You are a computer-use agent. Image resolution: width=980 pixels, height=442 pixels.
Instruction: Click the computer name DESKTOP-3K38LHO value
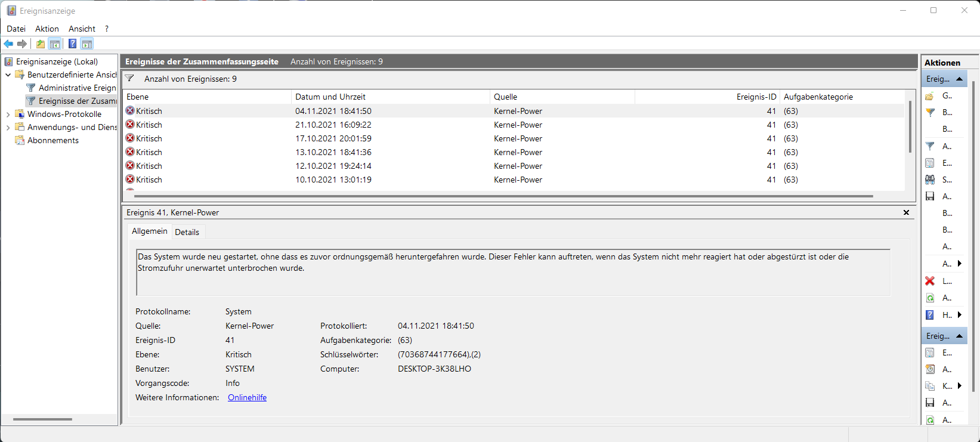pyautogui.click(x=434, y=369)
